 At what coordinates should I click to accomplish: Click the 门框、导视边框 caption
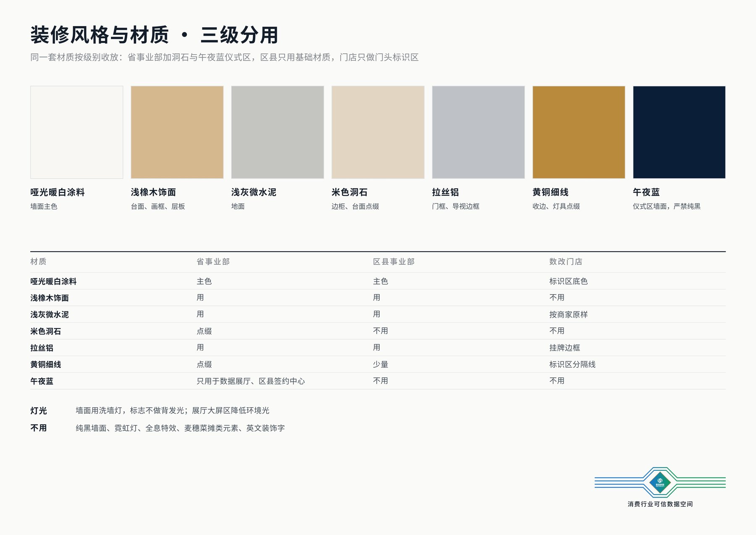456,206
